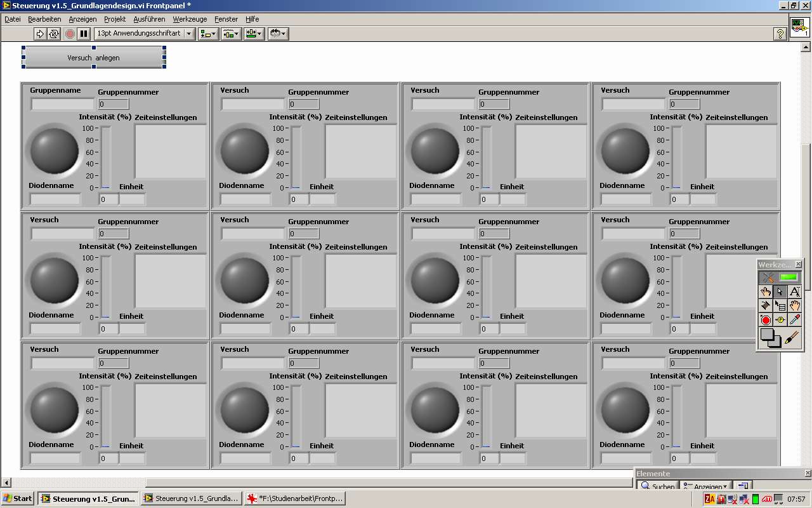The width and height of the screenshot is (812, 508).
Task: Open the Projekt menu
Action: coord(115,19)
